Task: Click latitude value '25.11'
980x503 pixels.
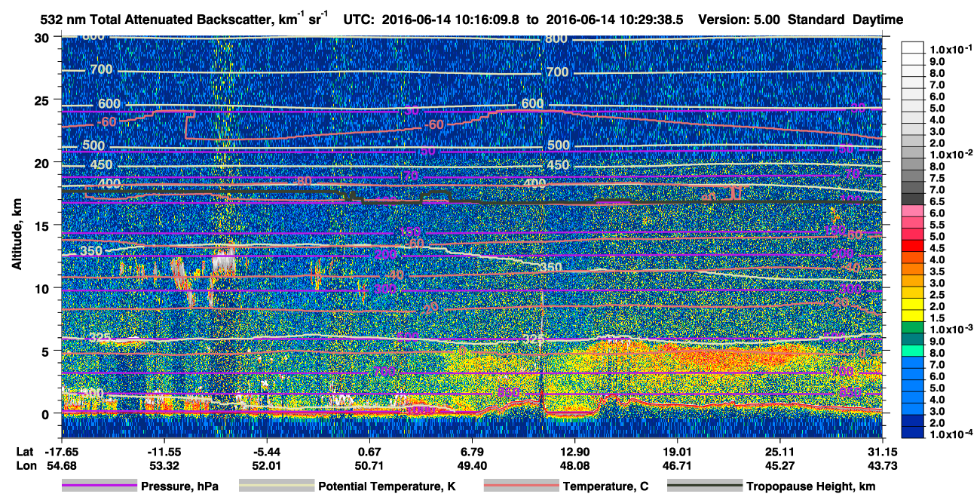Action: click(x=780, y=451)
